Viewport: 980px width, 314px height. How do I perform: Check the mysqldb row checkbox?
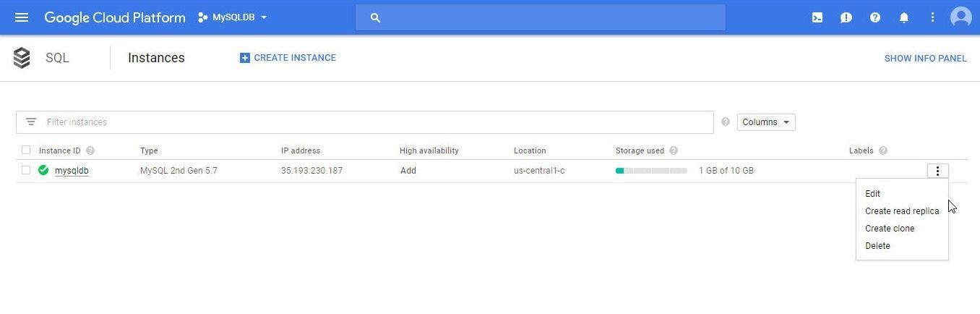point(26,171)
